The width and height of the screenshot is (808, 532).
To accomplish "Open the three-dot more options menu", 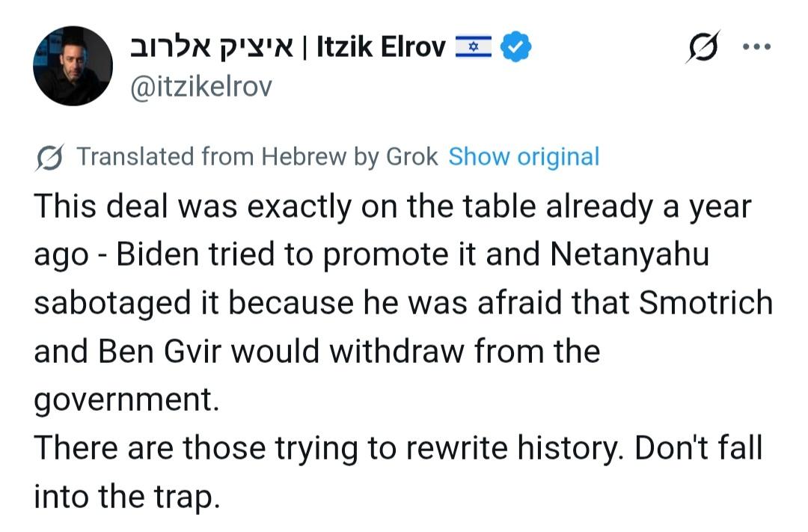I will click(x=756, y=46).
